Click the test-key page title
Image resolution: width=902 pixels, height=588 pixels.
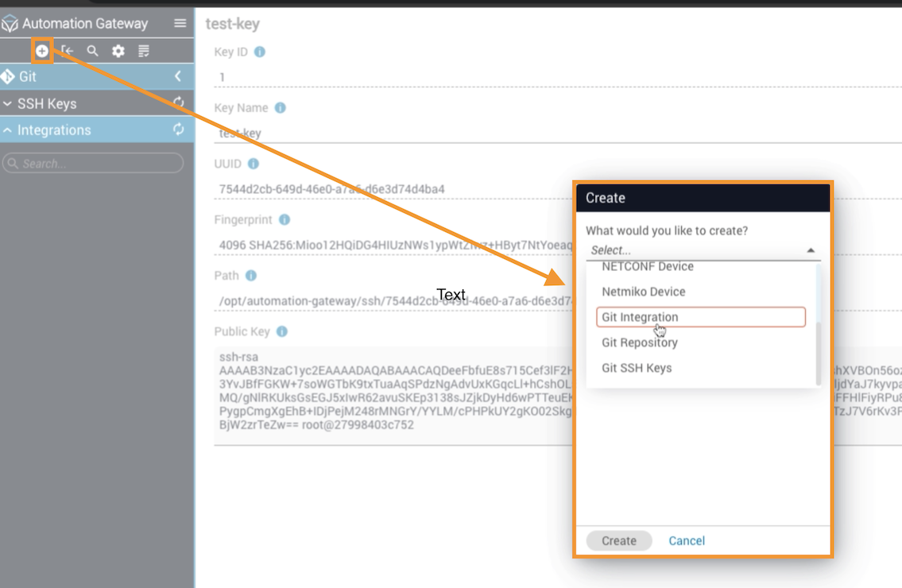232,24
